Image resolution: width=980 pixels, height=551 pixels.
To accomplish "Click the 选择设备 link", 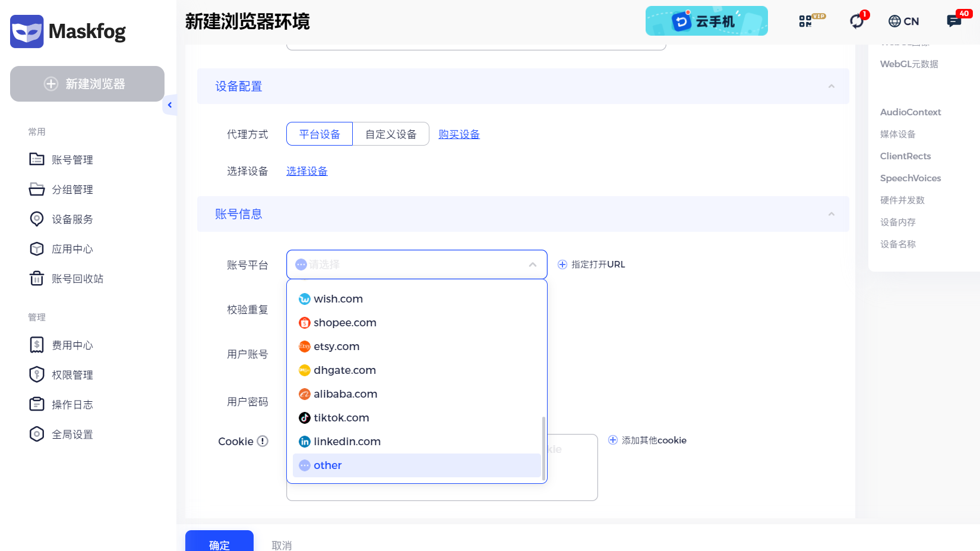I will click(307, 171).
